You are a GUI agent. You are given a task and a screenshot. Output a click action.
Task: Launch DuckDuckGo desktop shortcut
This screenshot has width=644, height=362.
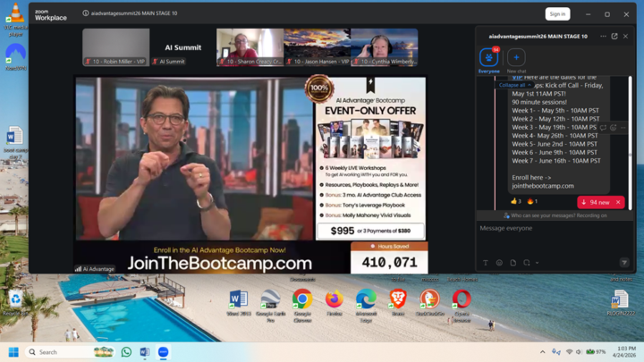coord(429,303)
